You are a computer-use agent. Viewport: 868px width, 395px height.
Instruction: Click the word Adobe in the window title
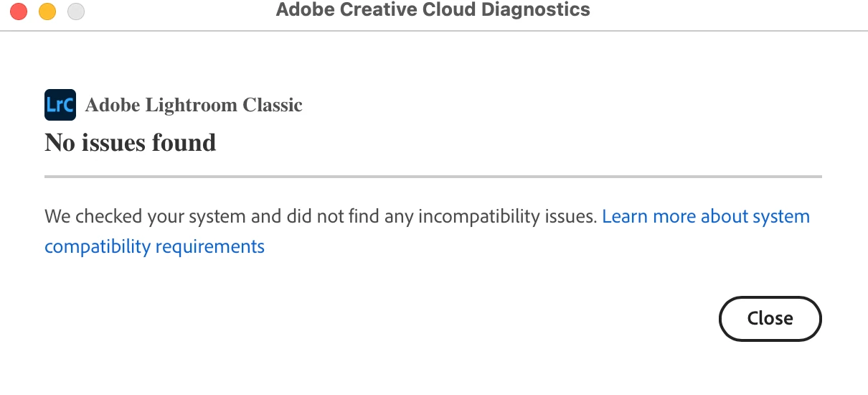point(301,10)
